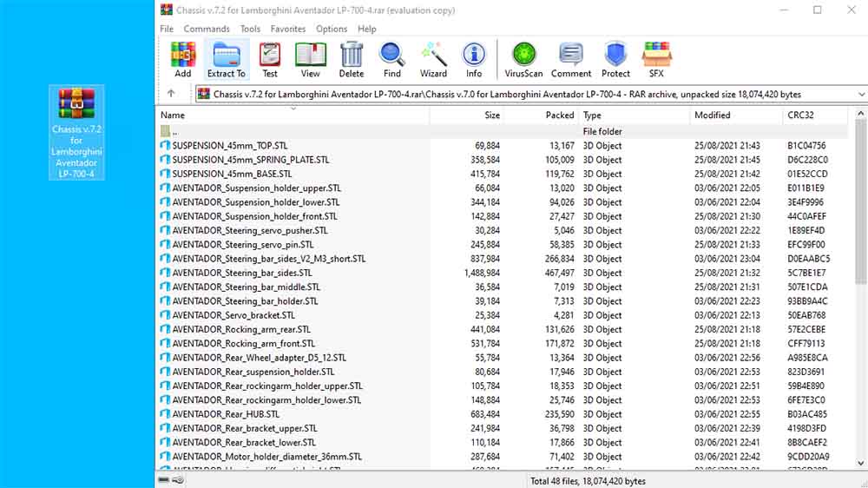Select AVENTADOR_Suspension_holder_lower.STL
The width and height of the screenshot is (868, 488).
(256, 202)
